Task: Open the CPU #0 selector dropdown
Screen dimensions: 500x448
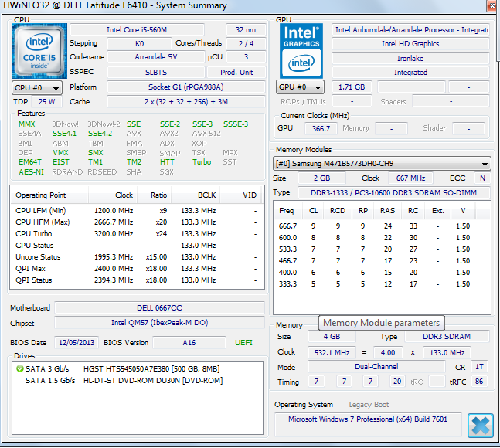Action: pyautogui.click(x=37, y=87)
